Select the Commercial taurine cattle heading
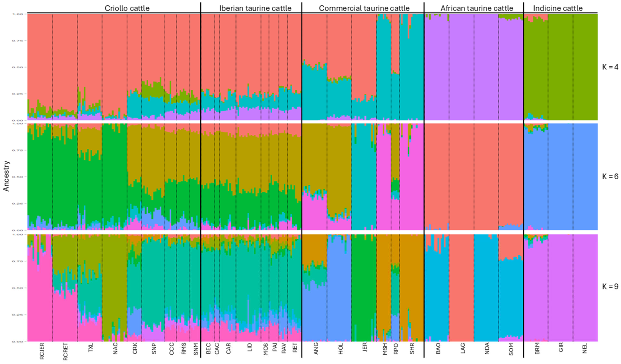621x364 pixels. point(364,8)
